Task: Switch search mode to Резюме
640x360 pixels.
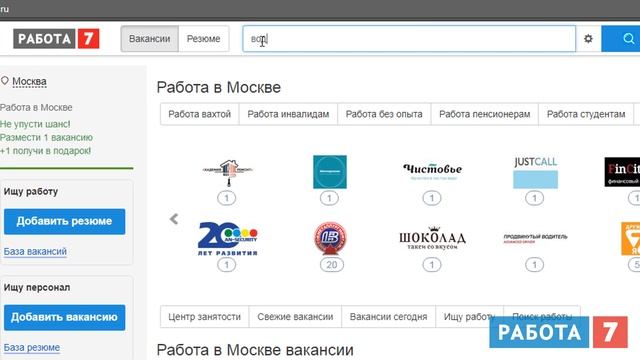Action: click(204, 39)
